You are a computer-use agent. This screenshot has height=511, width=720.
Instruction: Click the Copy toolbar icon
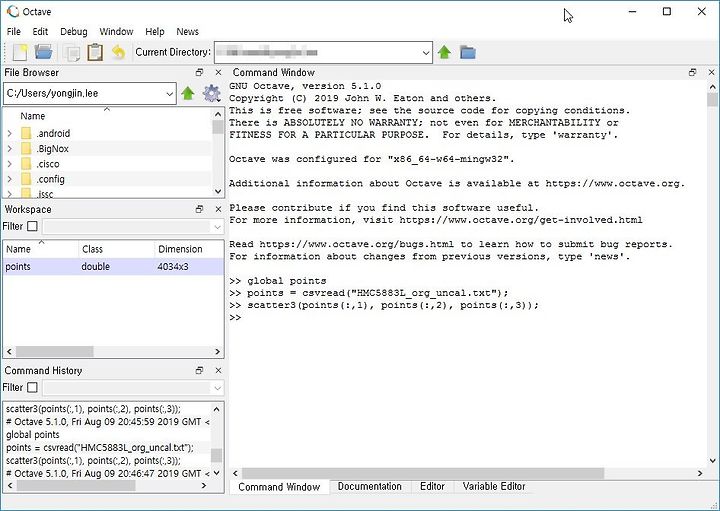tap(71, 53)
